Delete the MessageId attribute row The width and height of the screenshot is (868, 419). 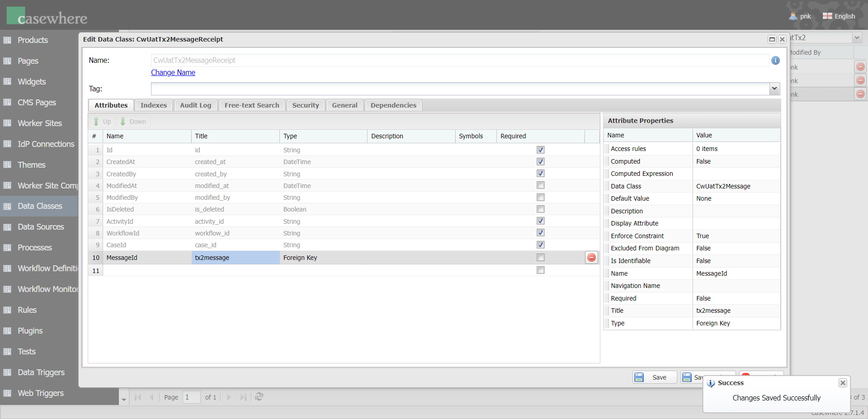coord(591,258)
